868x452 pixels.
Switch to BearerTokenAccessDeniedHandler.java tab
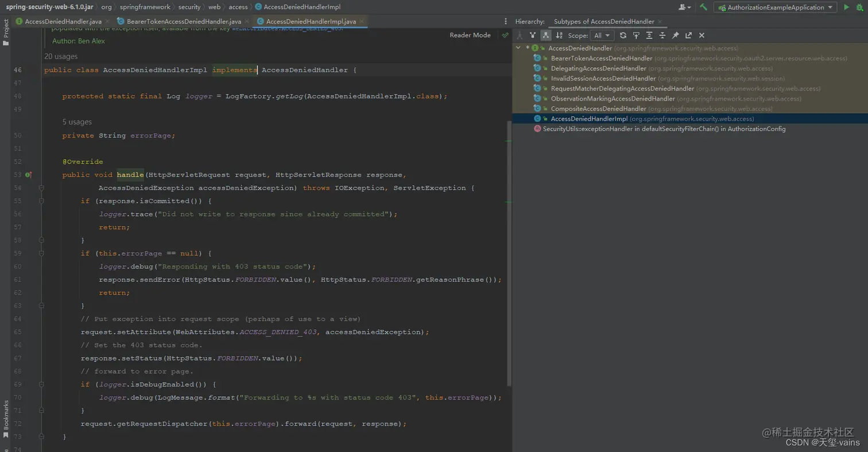pos(184,21)
